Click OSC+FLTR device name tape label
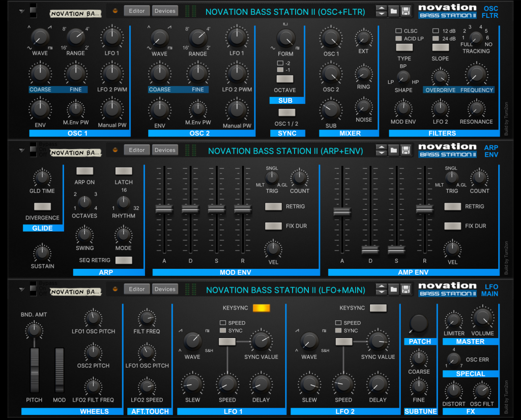Viewport: 521px width, 420px height. [75, 14]
